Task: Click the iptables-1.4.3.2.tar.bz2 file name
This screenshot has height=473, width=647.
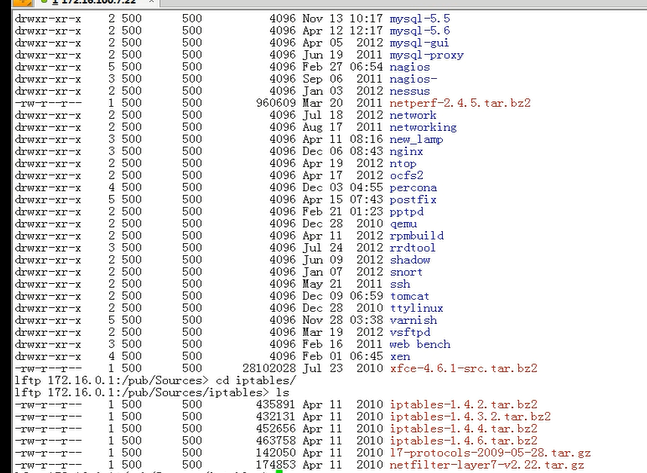Action: click(x=470, y=416)
